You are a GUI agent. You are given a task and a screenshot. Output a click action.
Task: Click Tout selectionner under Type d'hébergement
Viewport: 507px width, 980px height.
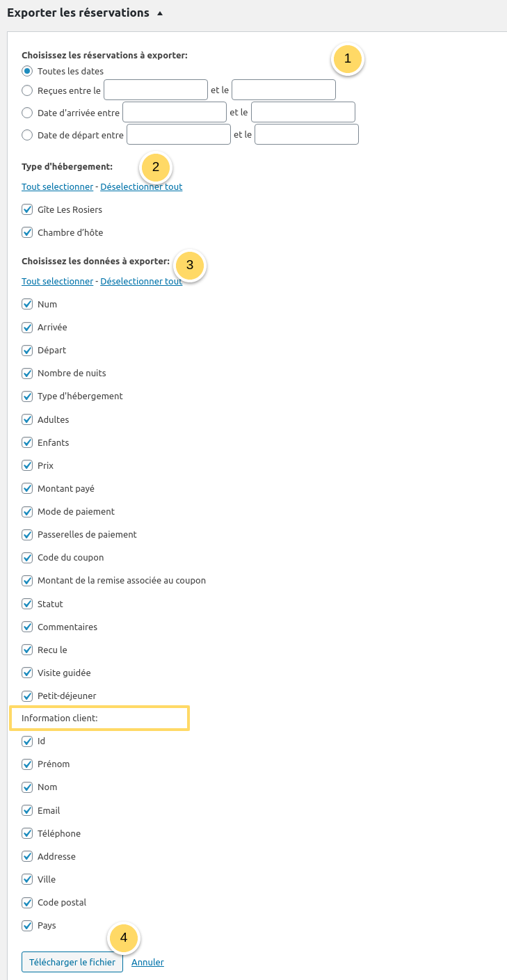point(57,187)
